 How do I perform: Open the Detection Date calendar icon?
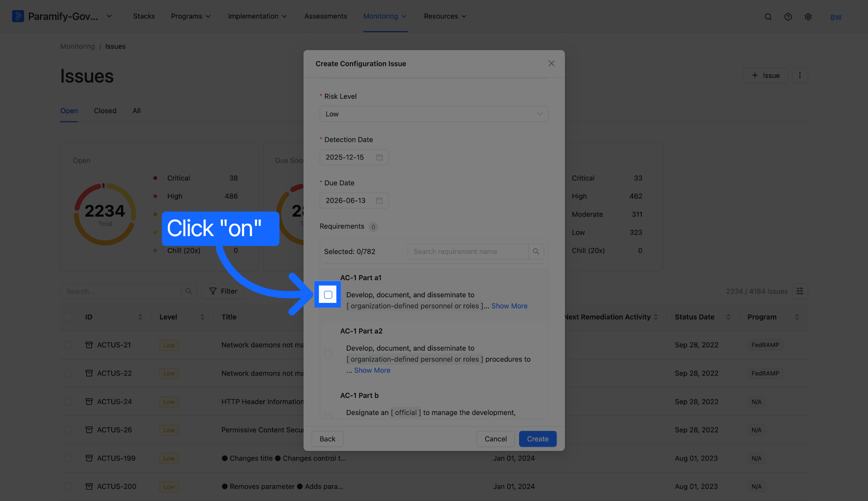[x=379, y=157]
